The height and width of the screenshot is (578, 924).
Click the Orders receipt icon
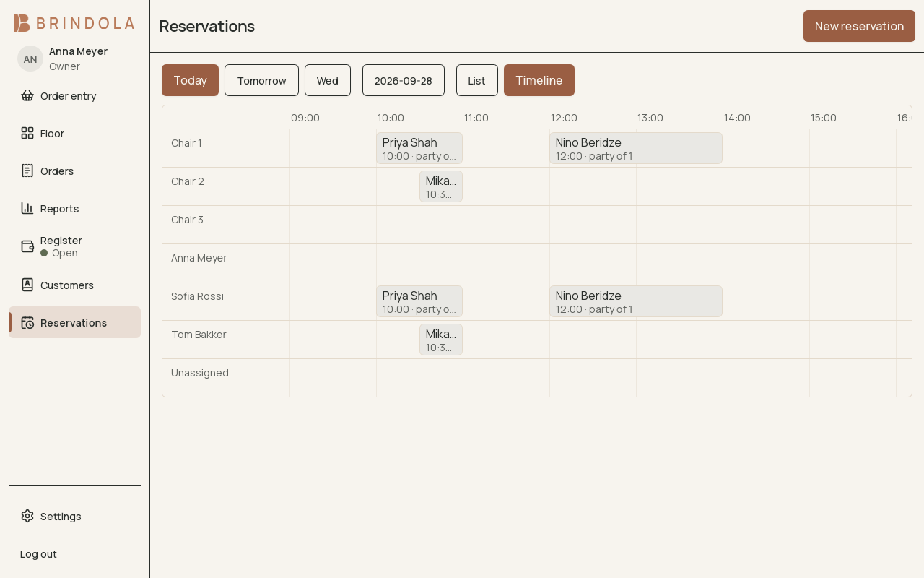27,171
